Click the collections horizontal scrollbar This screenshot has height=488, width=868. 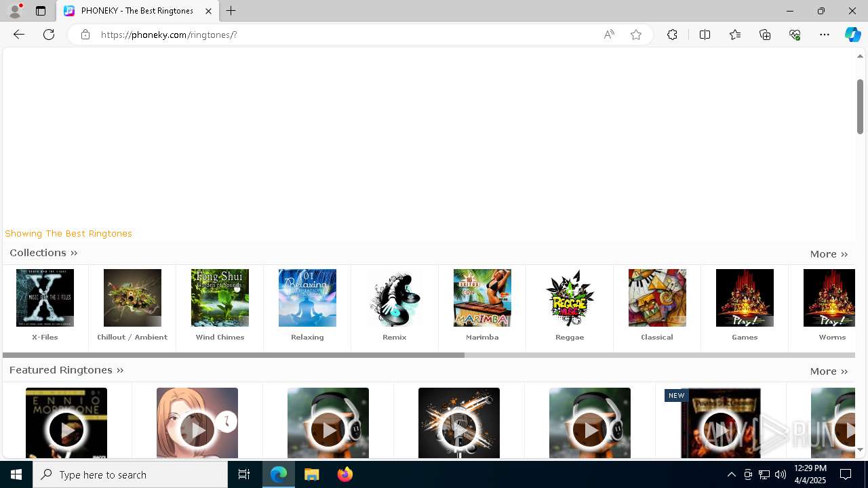[x=233, y=354]
